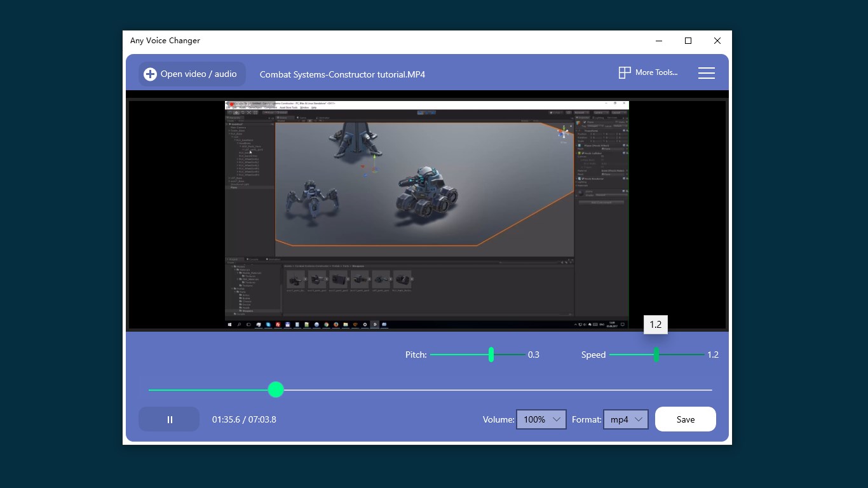Click the Combat Systems-Constructor tutorial.MP4 title
Viewport: 868px width, 488px height.
(x=342, y=74)
